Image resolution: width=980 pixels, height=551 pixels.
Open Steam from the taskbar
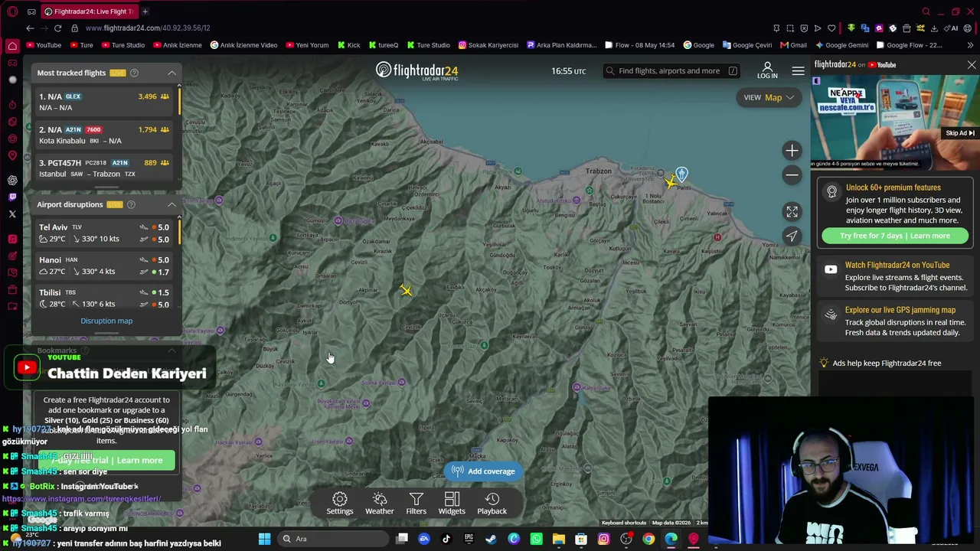tap(491, 539)
